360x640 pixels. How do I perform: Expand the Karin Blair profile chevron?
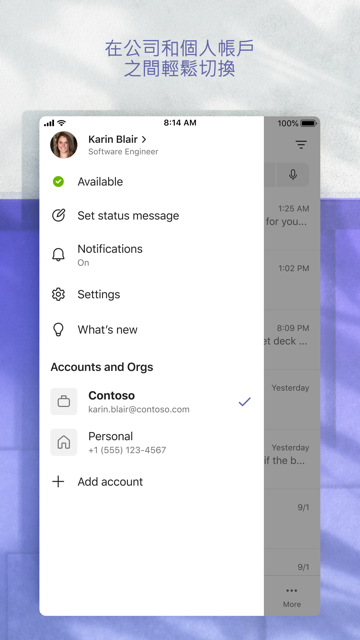[144, 139]
